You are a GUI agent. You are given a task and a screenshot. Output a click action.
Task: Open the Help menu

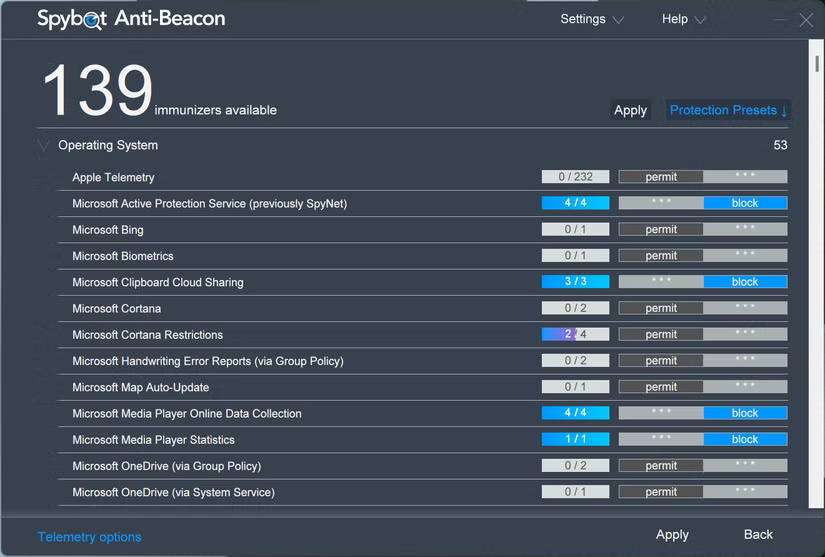683,19
